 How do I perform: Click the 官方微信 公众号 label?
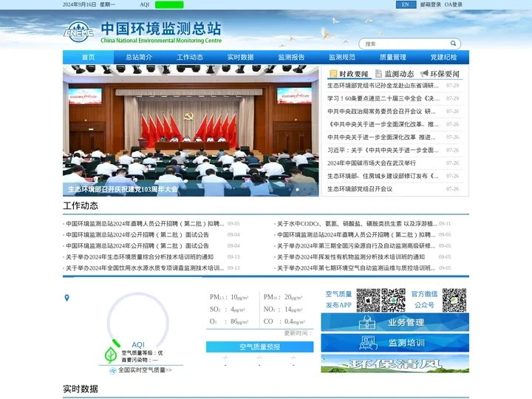pyautogui.click(x=424, y=299)
